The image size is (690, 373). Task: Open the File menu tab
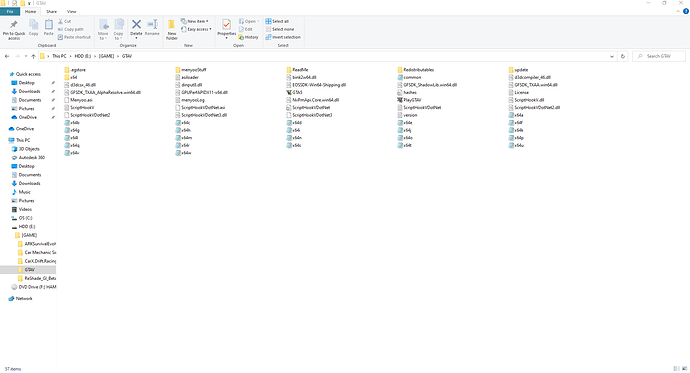[10, 11]
